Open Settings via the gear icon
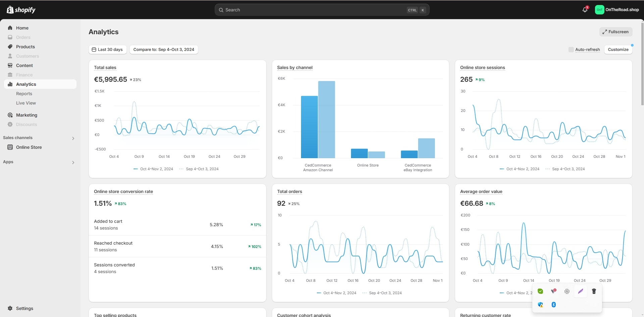The height and width of the screenshot is (317, 644). click(10, 308)
